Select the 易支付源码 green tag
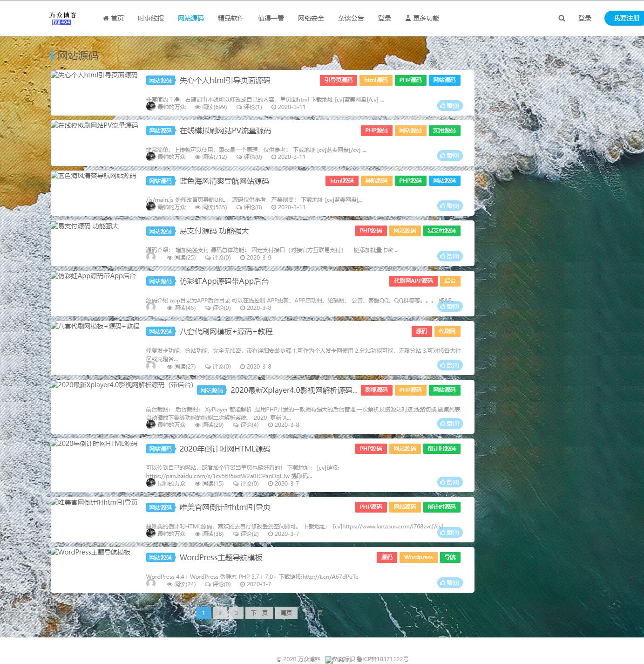The width and height of the screenshot is (644, 664). tap(441, 231)
